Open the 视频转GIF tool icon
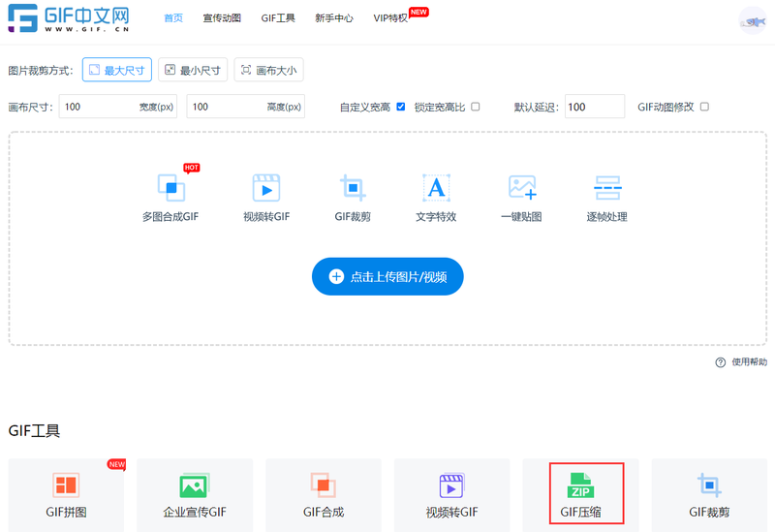The width and height of the screenshot is (775, 532). point(266,188)
